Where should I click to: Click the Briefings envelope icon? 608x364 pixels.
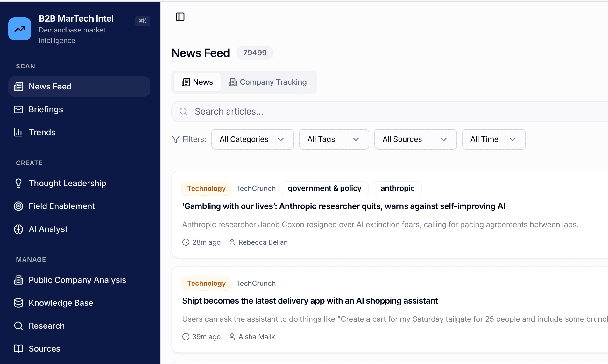[18, 109]
